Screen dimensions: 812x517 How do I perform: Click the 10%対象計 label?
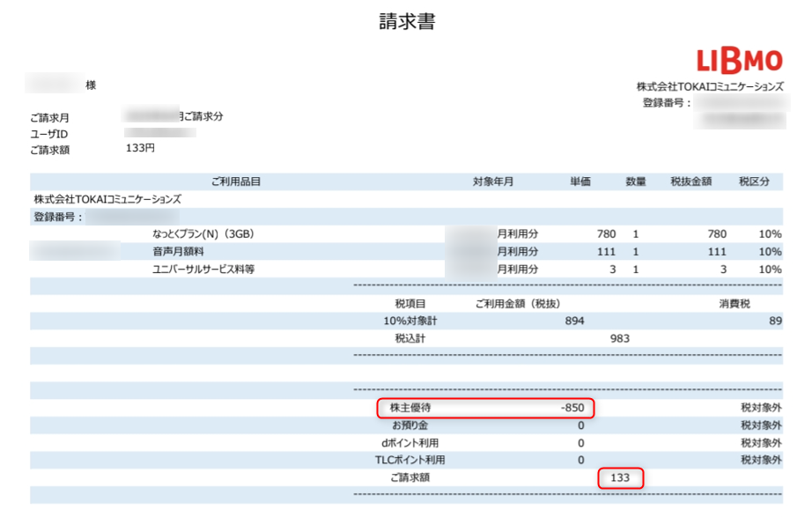(x=410, y=321)
